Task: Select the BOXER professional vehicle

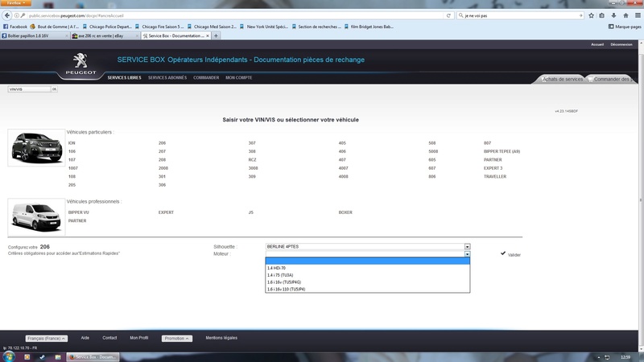Action: coord(345,212)
